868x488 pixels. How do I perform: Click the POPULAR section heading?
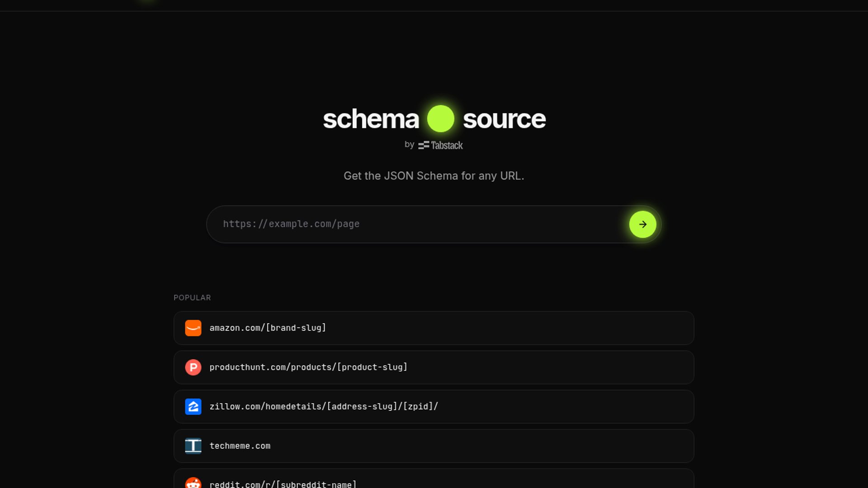coord(192,298)
